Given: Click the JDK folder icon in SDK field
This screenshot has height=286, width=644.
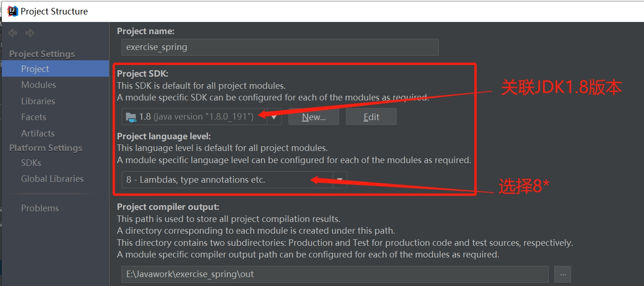Looking at the screenshot, I should pyautogui.click(x=131, y=117).
